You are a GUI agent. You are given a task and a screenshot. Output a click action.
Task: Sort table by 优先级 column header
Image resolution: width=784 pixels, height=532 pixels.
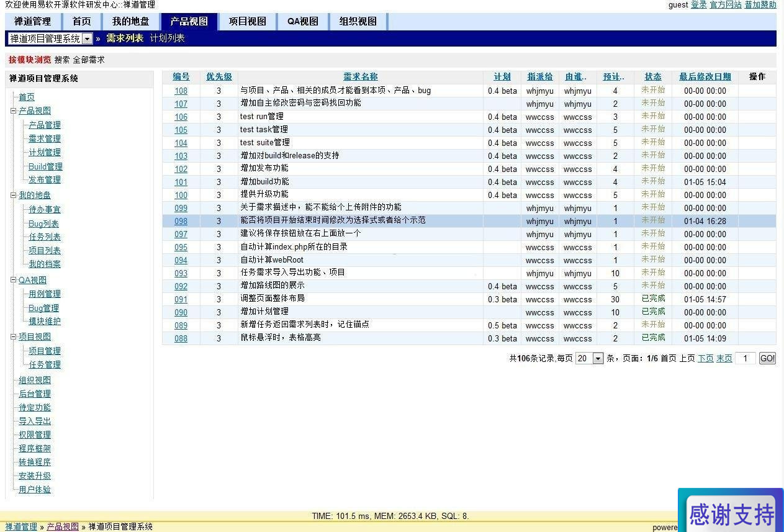tap(219, 77)
